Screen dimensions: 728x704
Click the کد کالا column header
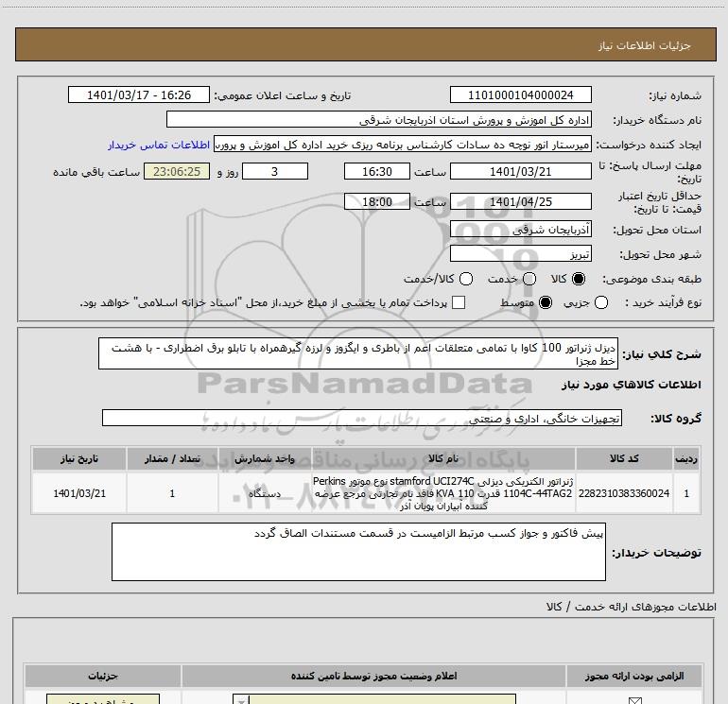624,458
